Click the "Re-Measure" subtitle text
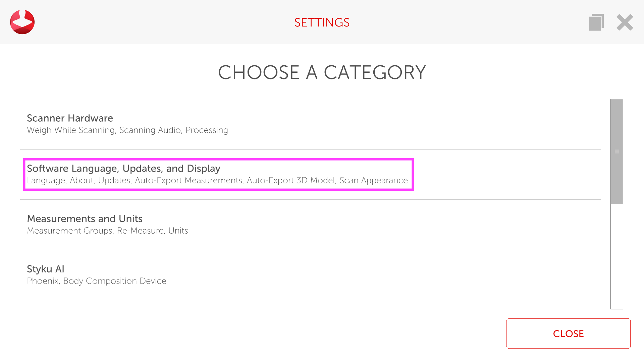The image size is (644, 362). (x=140, y=231)
